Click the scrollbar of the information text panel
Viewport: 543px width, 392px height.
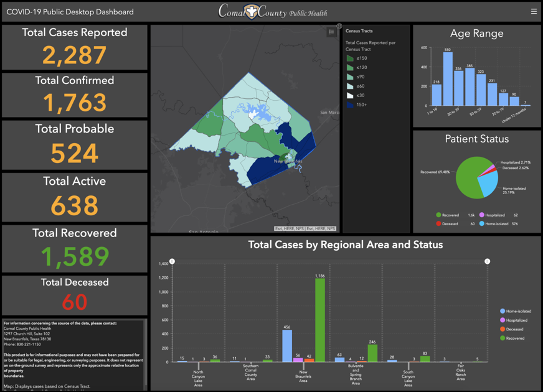tap(145, 355)
